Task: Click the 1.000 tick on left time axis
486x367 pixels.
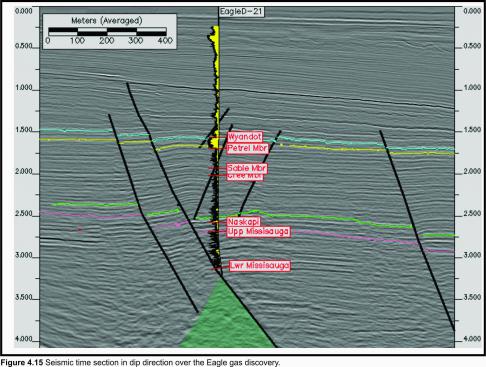Action: pos(24,88)
